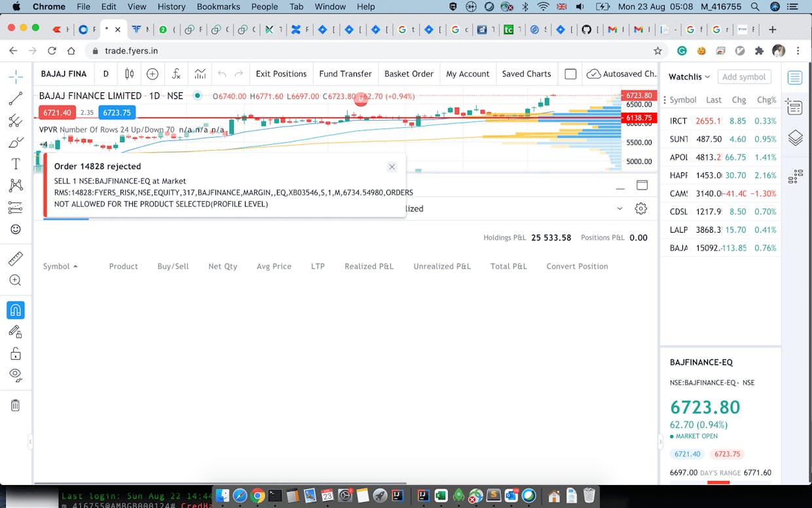Viewport: 812px width, 508px height.
Task: Open the compare or add symbol button
Action: tap(153, 74)
